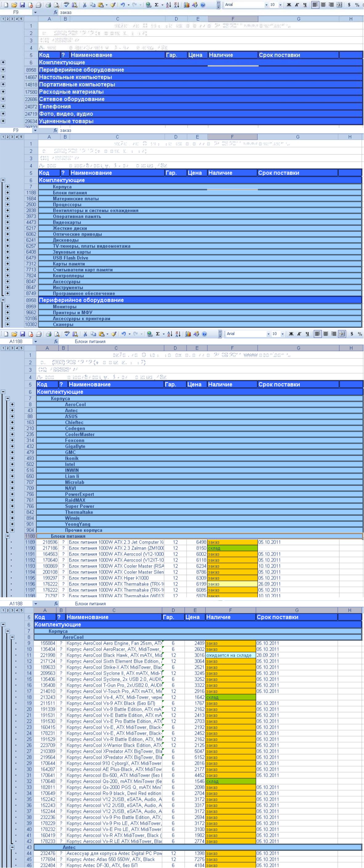Run Spelling check from the topmost toolbar

point(66,5)
